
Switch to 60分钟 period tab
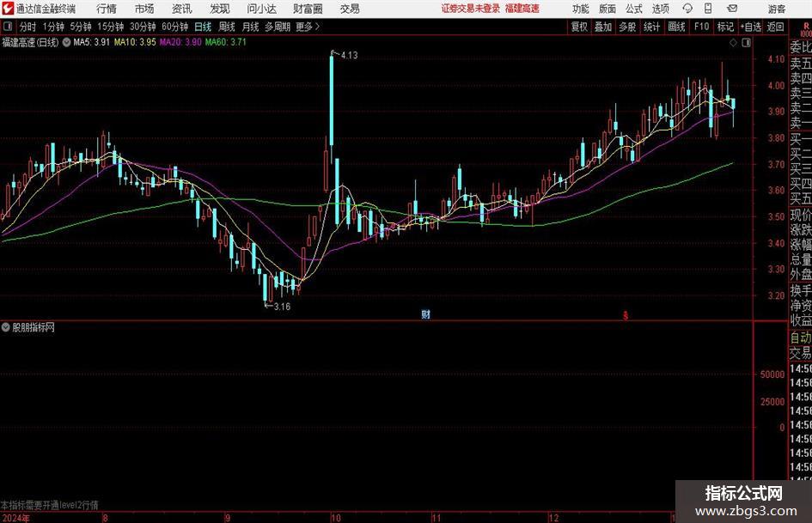175,27
